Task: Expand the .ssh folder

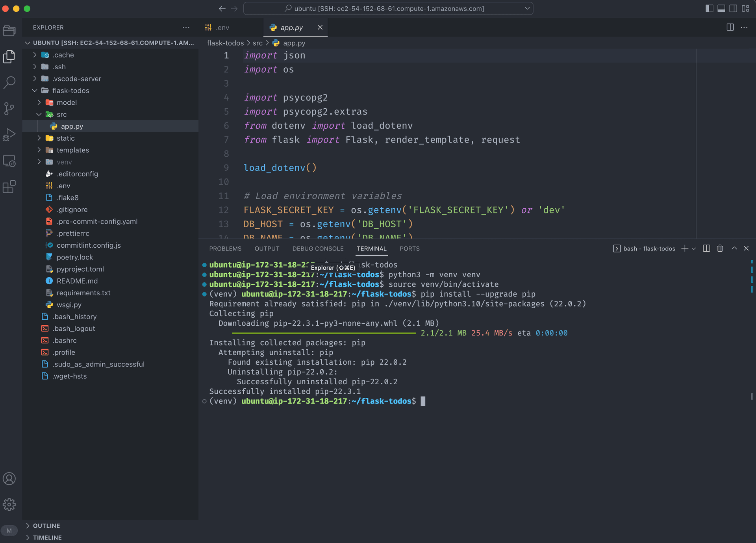Action: pyautogui.click(x=110, y=67)
